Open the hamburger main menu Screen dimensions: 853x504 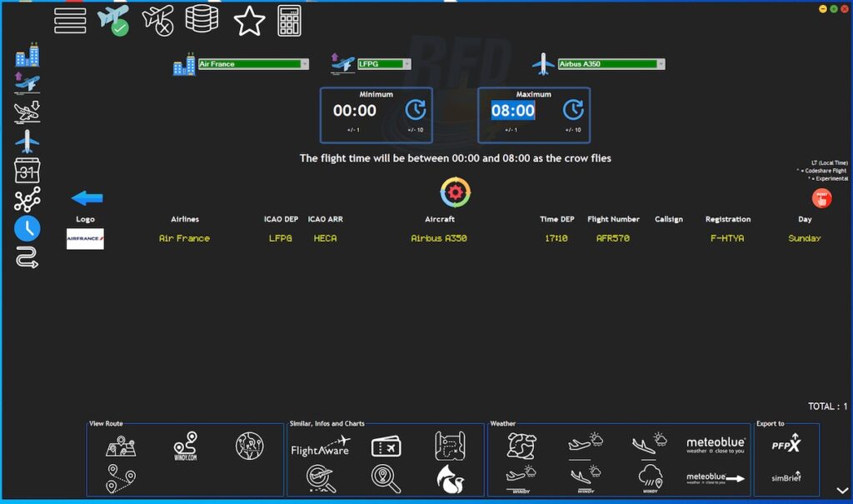pos(70,21)
